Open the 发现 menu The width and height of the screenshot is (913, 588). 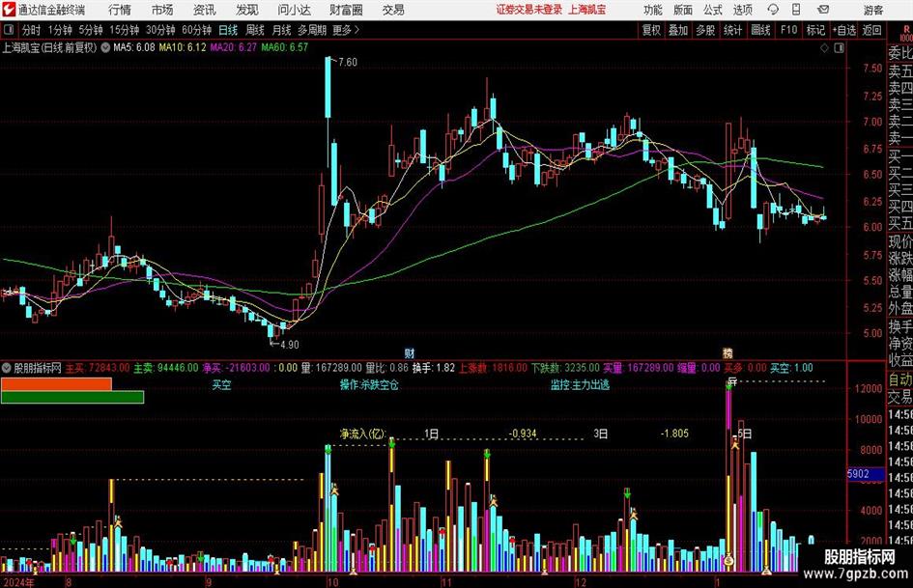coord(247,10)
